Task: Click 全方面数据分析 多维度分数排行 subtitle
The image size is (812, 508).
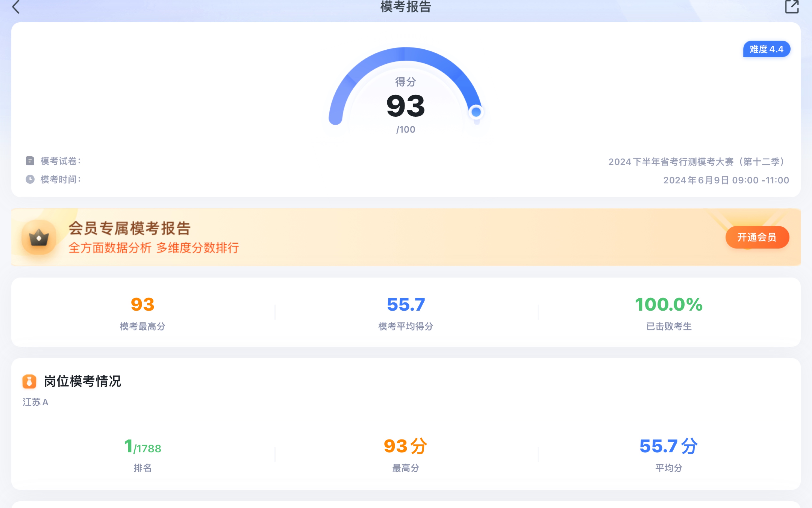Action: (154, 248)
